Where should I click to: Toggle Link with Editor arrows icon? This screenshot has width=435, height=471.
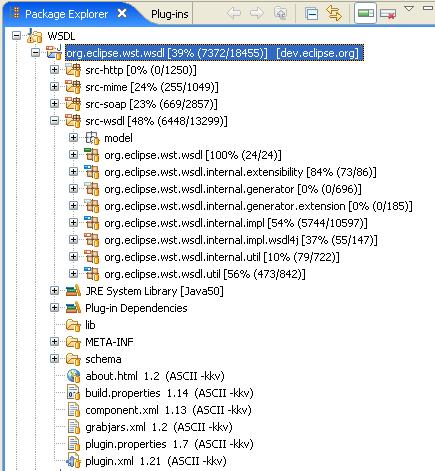pos(334,14)
